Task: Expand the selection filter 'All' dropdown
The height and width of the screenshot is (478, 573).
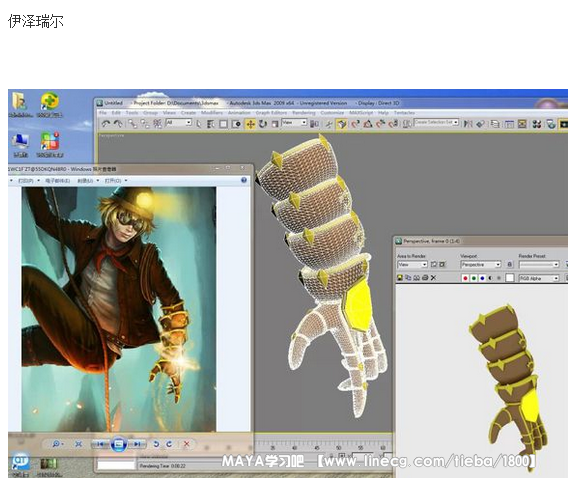Action: [x=189, y=122]
